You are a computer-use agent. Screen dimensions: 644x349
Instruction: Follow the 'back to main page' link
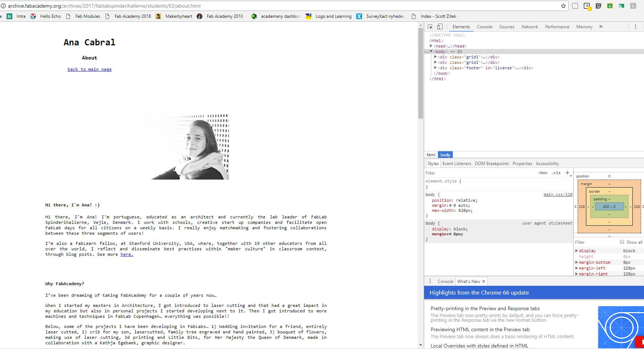coord(90,69)
